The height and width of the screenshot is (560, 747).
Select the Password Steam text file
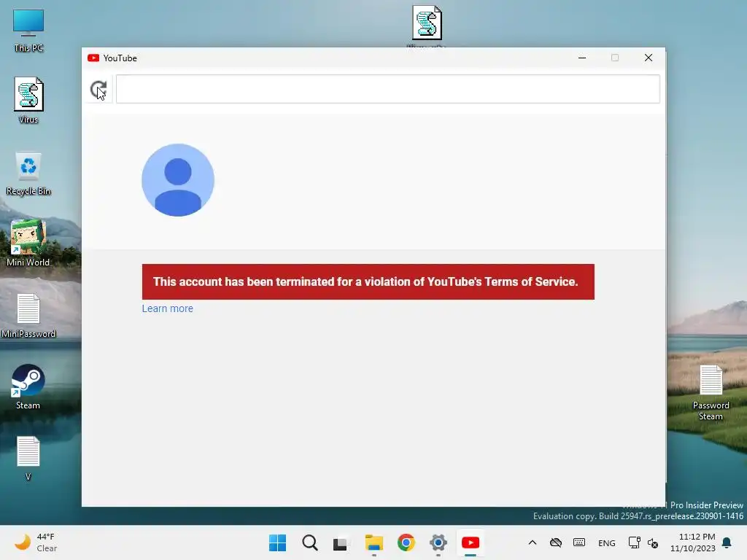click(x=711, y=393)
